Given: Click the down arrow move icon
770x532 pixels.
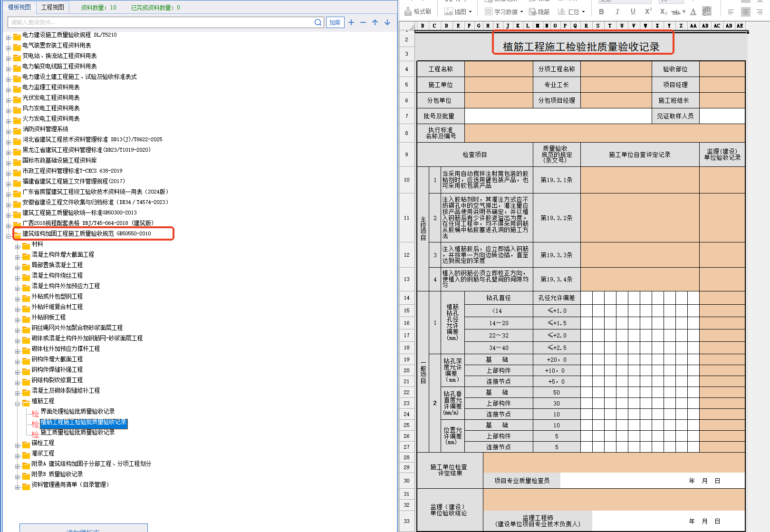Looking at the screenshot, I should tap(387, 22).
